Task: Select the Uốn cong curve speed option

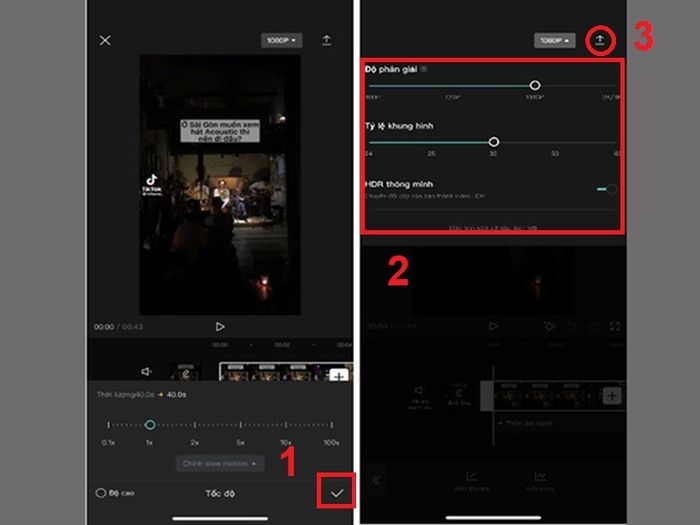Action: (x=540, y=482)
